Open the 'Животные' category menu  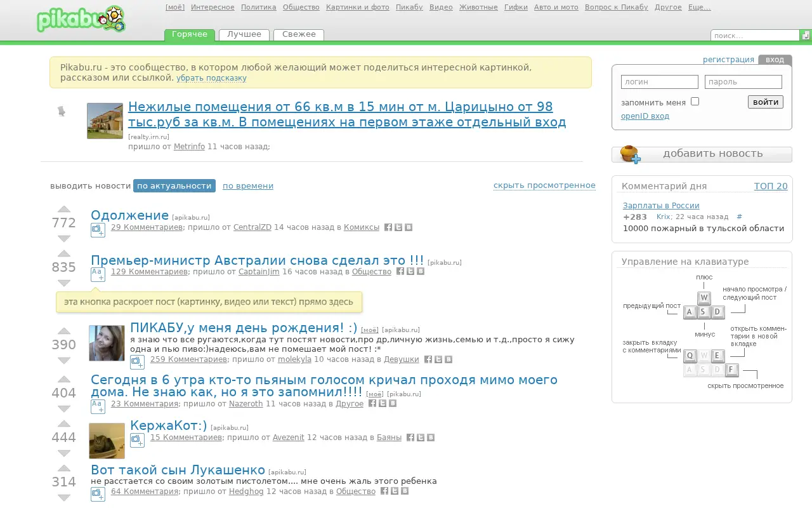point(478,8)
